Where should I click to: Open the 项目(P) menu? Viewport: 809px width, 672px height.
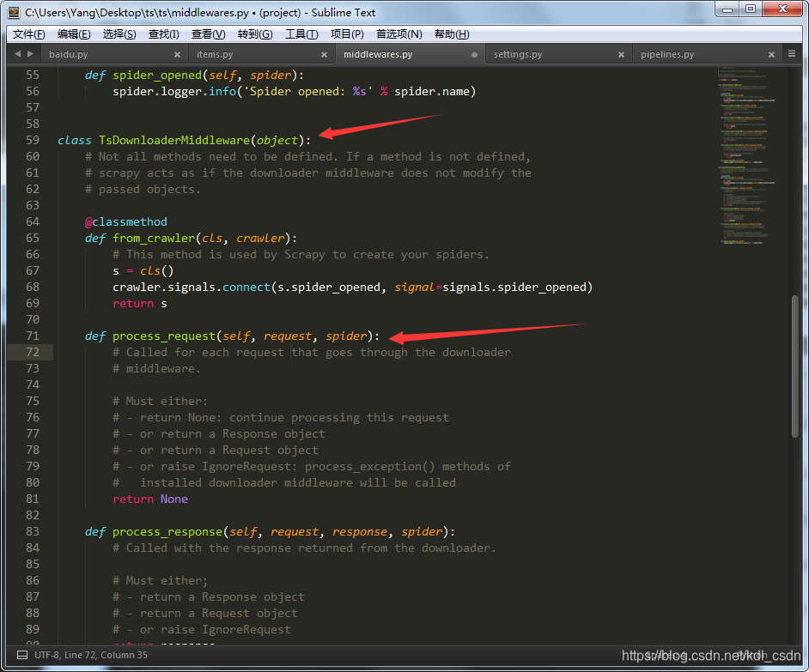click(347, 34)
